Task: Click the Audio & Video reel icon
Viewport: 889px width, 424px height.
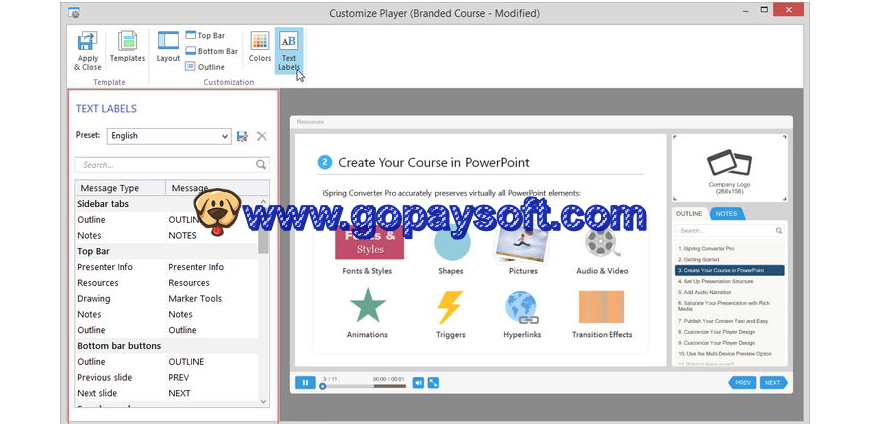Action: point(603,244)
